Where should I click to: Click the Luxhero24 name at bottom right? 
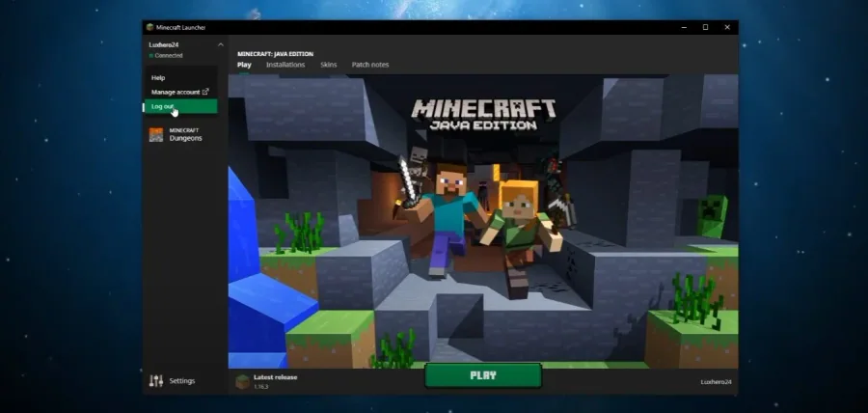[716, 382]
